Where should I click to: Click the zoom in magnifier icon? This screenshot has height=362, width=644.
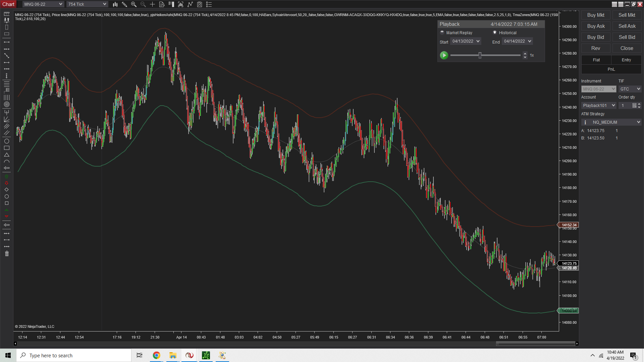tap(134, 4)
